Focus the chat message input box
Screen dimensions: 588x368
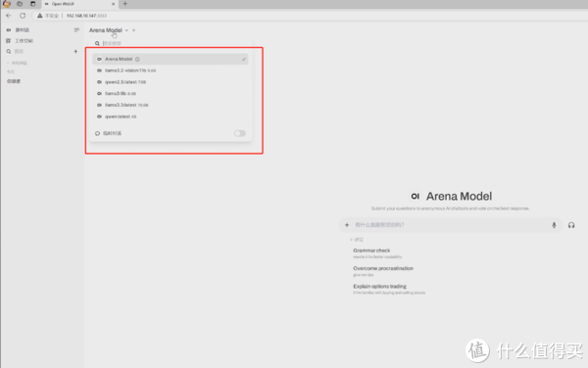click(450, 225)
